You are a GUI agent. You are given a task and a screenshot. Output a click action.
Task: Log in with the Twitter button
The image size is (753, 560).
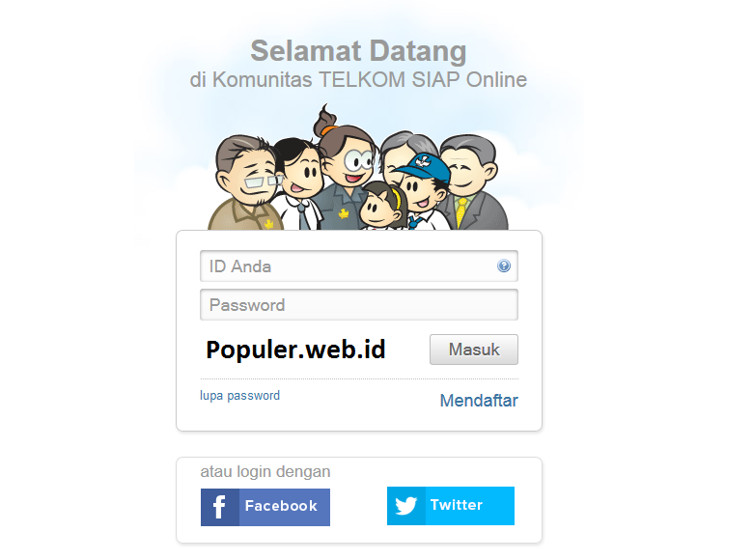click(451, 506)
